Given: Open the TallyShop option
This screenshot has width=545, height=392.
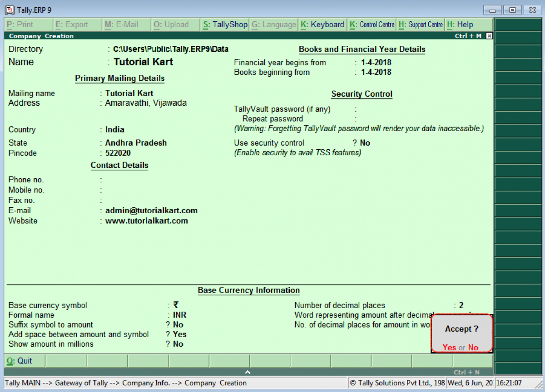Looking at the screenshot, I should (x=225, y=24).
